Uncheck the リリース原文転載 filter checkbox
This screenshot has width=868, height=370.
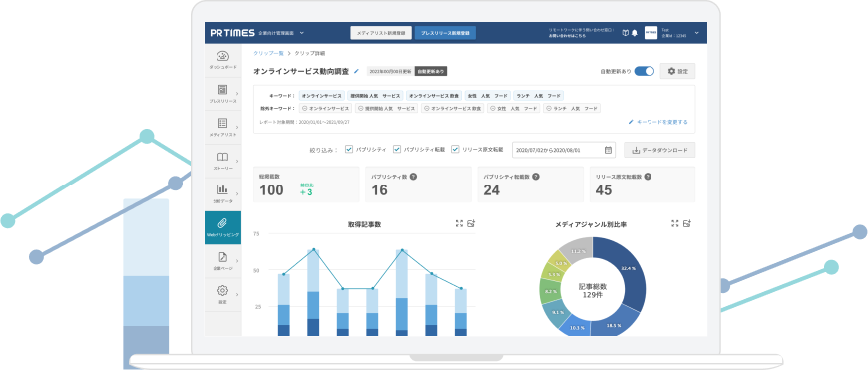tap(455, 149)
